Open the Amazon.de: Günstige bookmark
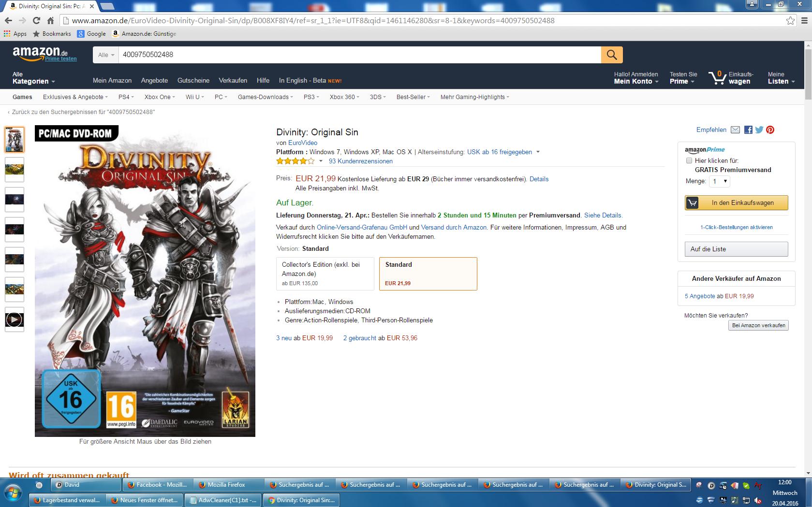The height and width of the screenshot is (507, 812). tap(144, 34)
